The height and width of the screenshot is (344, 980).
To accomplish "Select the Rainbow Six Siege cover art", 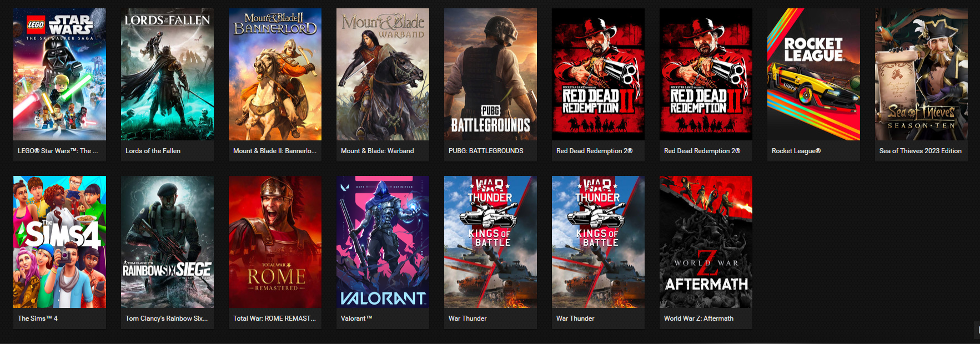I will pos(167,242).
